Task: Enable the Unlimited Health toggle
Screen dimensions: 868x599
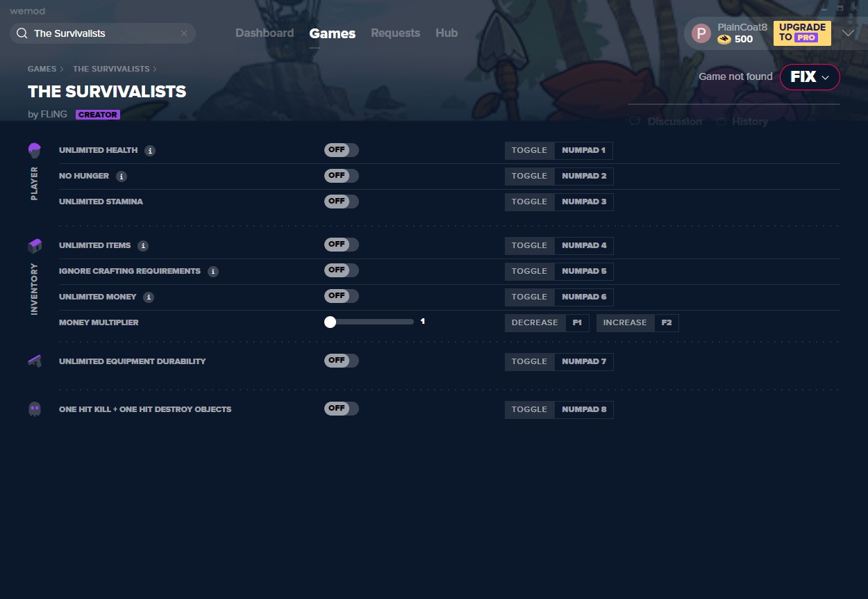Action: pyautogui.click(x=341, y=150)
